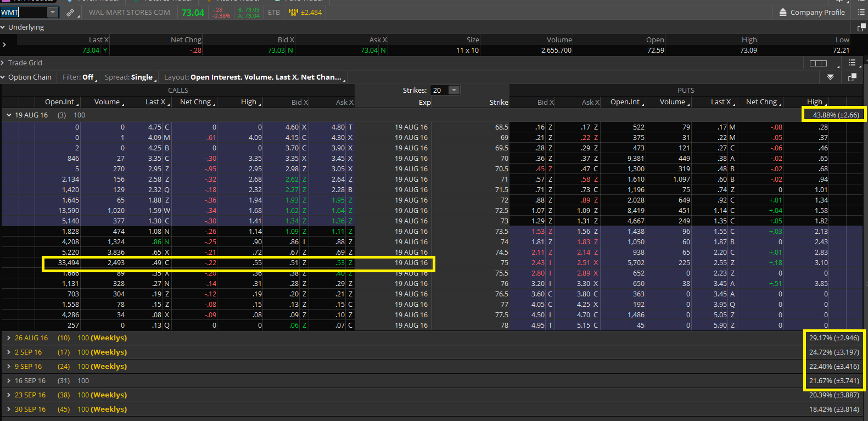Viewport: 868px width, 421px height.
Task: Click the underlying Volume value 2,655,700
Action: coord(556,50)
